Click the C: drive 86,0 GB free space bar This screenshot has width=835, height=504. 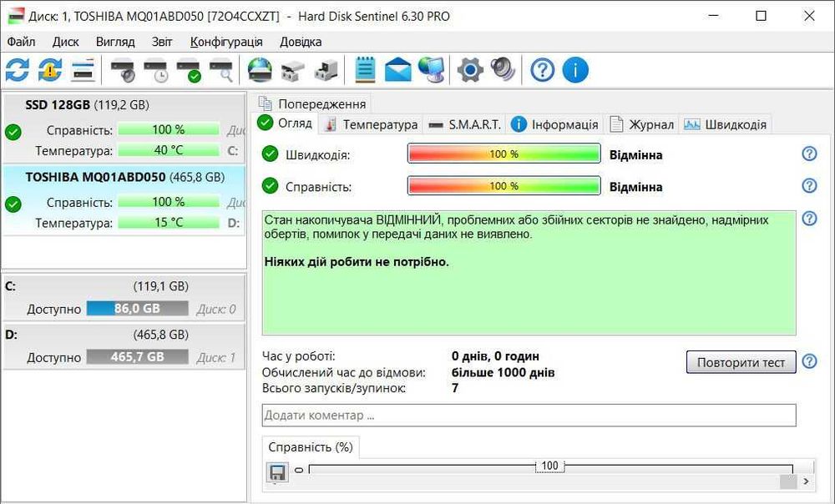[x=138, y=308]
